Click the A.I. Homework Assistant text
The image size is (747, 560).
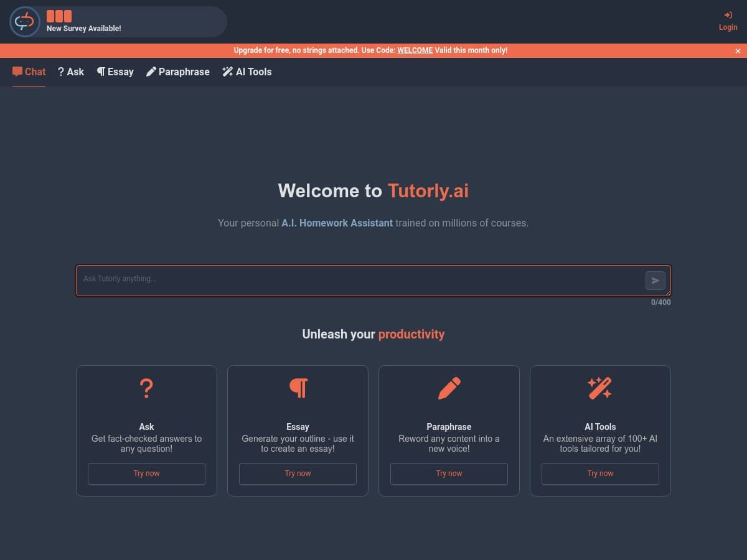(x=337, y=223)
